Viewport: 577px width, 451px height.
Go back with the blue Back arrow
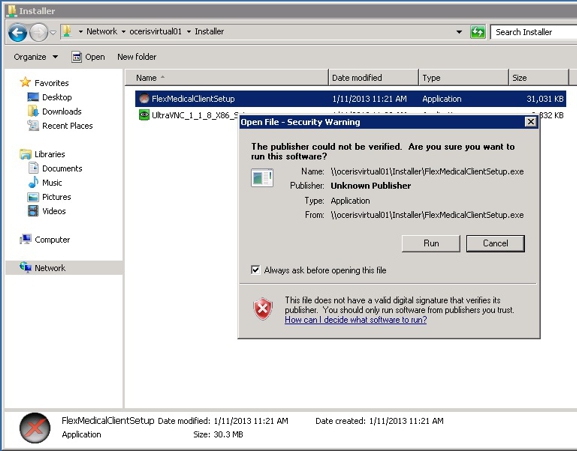point(18,32)
